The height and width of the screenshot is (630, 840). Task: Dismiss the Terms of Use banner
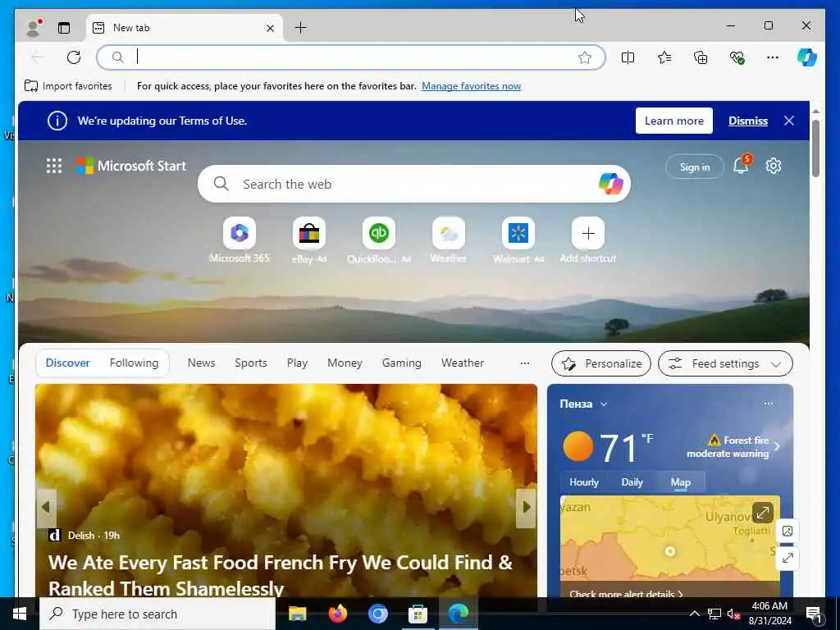tap(748, 121)
